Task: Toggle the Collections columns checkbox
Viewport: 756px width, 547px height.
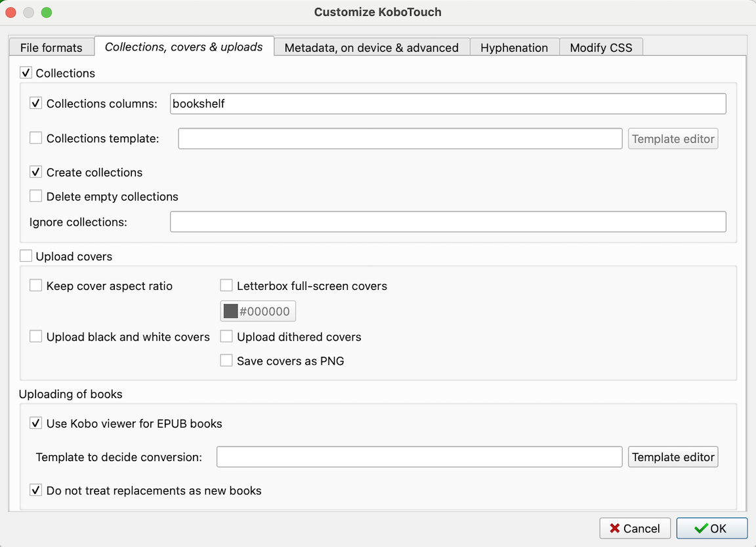Action: pos(36,104)
